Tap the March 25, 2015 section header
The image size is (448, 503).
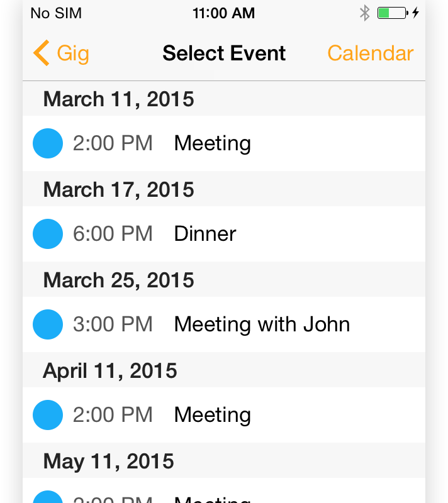[224, 279]
